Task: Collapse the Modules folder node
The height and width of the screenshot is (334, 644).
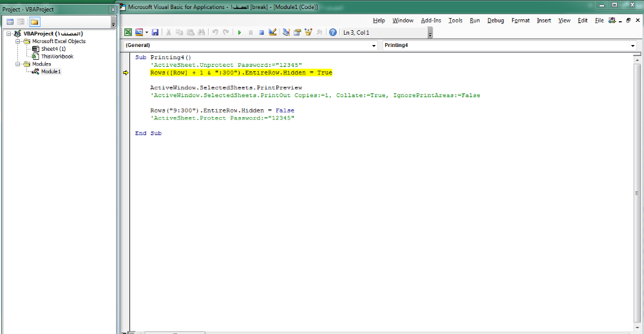Action: [18, 64]
